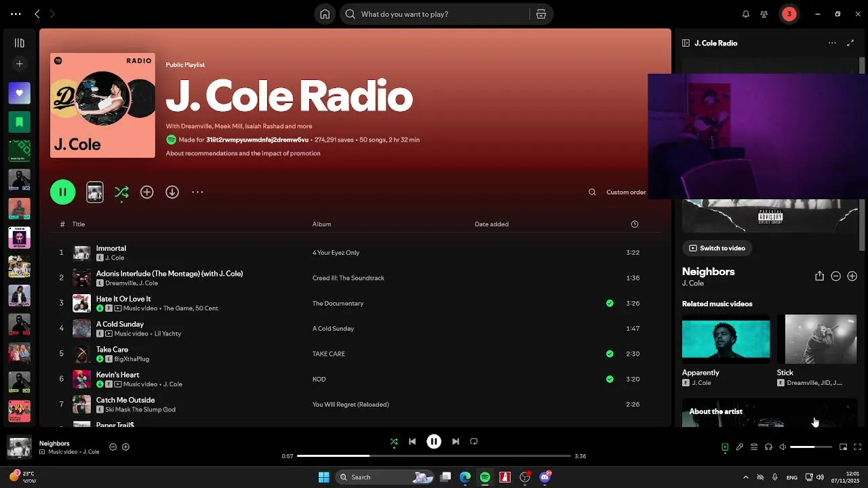Open the Stick related music video
This screenshot has width=868, height=488.
point(821,340)
